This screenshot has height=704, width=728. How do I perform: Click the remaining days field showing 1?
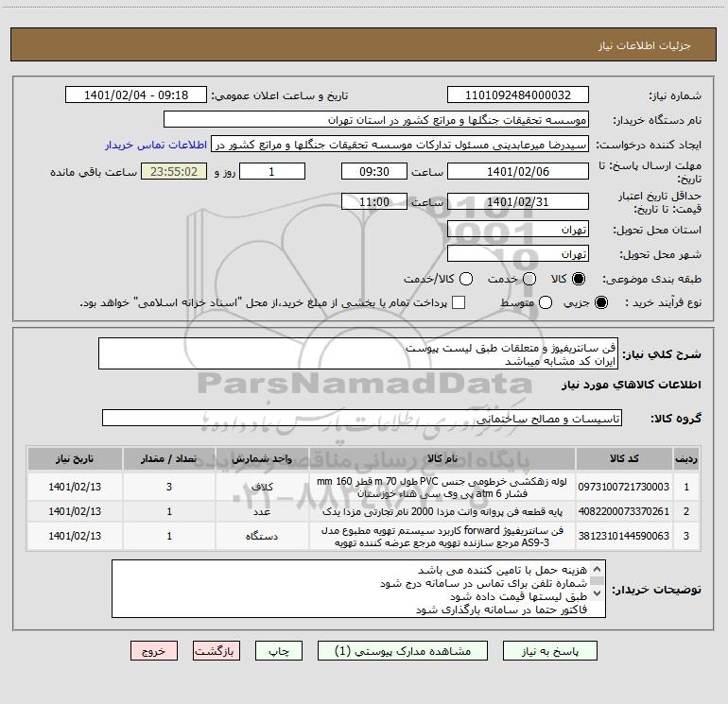(272, 171)
